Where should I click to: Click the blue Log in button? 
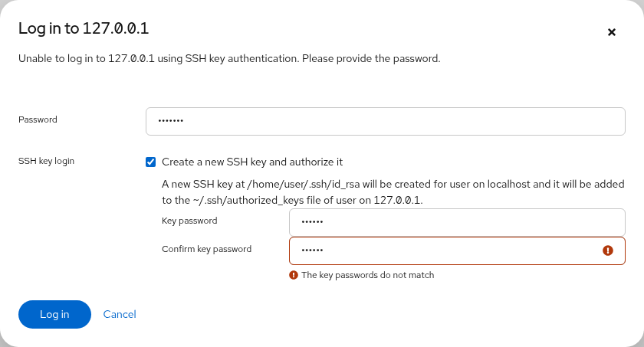[x=54, y=314]
